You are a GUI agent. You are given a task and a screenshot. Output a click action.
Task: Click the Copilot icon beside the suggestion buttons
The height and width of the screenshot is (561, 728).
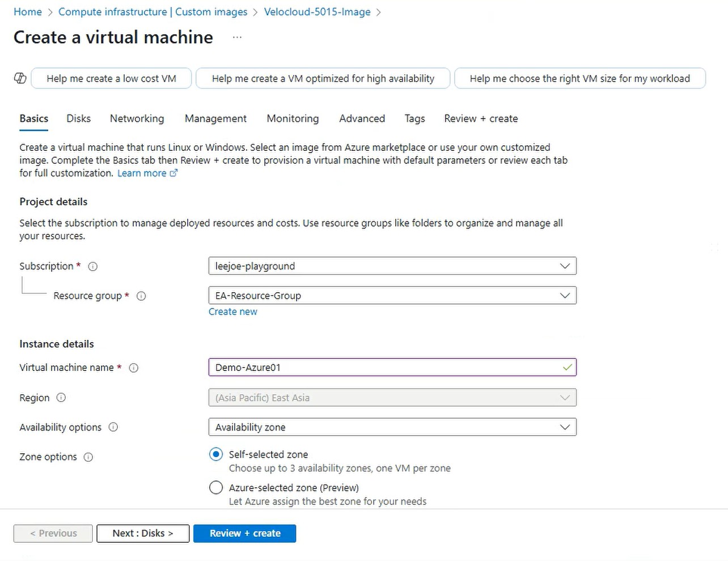click(20, 78)
